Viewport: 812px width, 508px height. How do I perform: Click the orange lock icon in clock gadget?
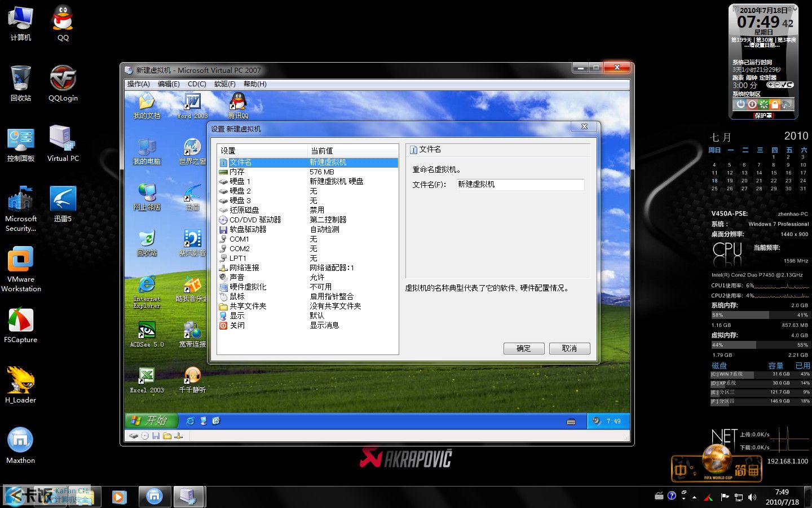pyautogui.click(x=775, y=104)
